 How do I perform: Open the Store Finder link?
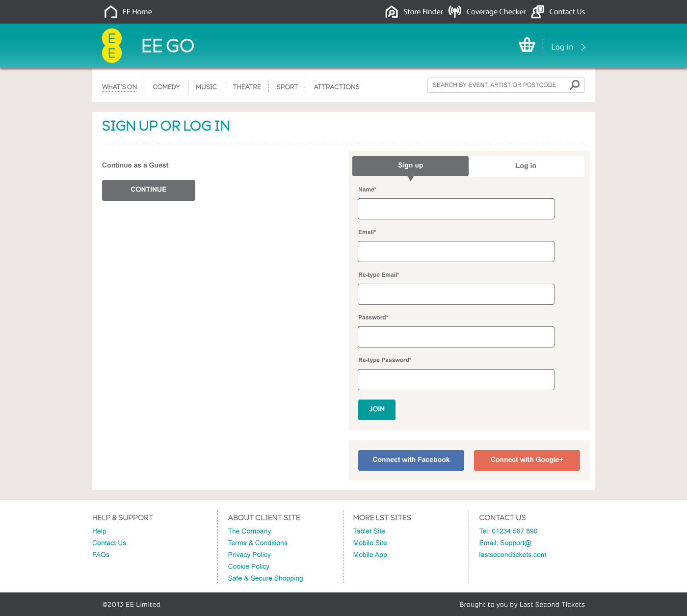coord(423,12)
